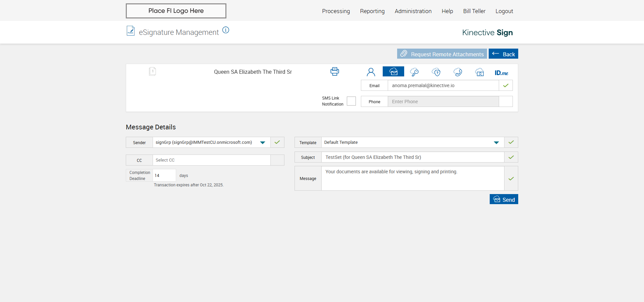Select the in-person signer icon
This screenshot has width=644, height=302.
371,72
